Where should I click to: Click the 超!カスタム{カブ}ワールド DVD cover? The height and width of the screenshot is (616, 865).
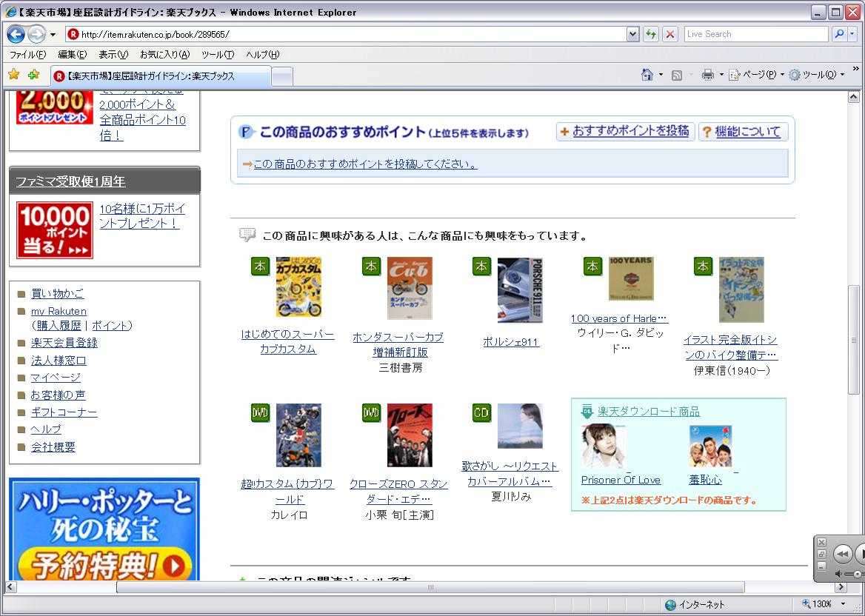(298, 435)
